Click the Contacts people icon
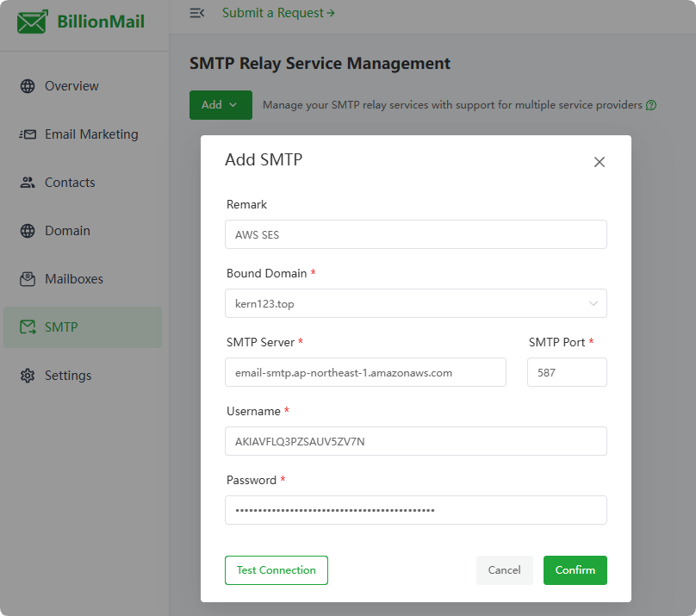This screenshot has width=696, height=616. click(28, 183)
